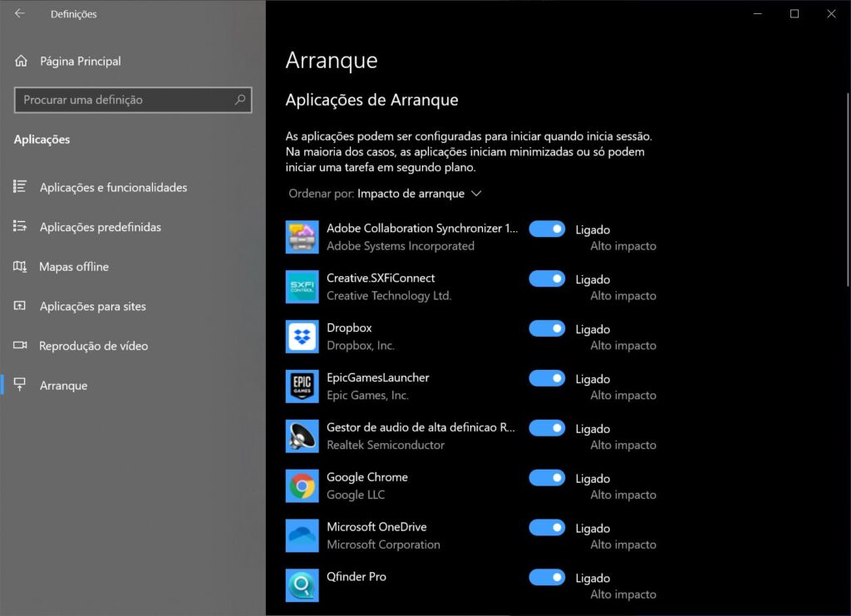Click the Gestor de audio de alta definicao name

tap(421, 427)
